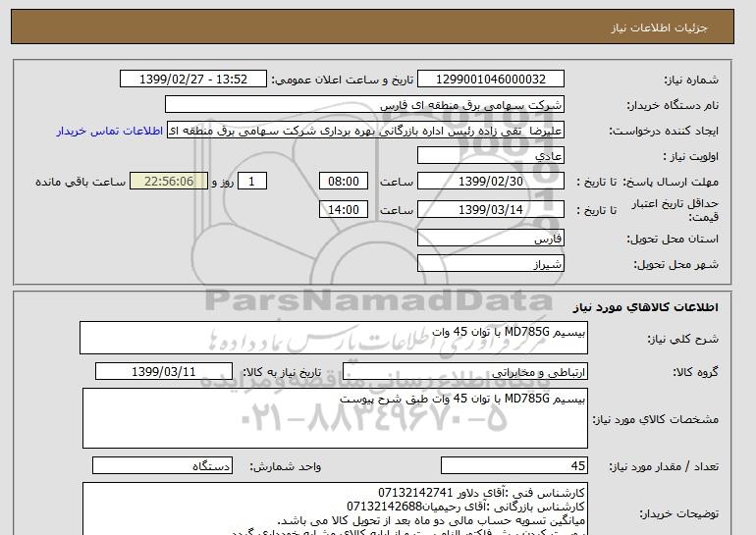This screenshot has height=535, width=756.
Task: Click the label مهلت ارسال پاسخ
Action: [x=671, y=182]
